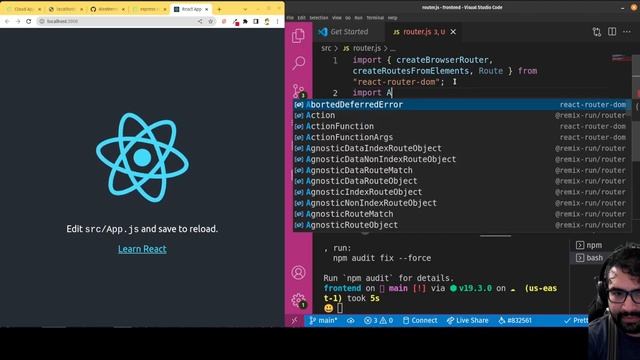
Task: Close the React App browser tab
Action: coord(207,9)
